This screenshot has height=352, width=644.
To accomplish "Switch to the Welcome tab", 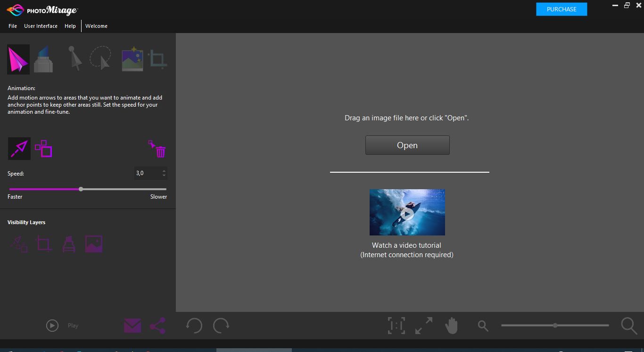I will (x=97, y=26).
